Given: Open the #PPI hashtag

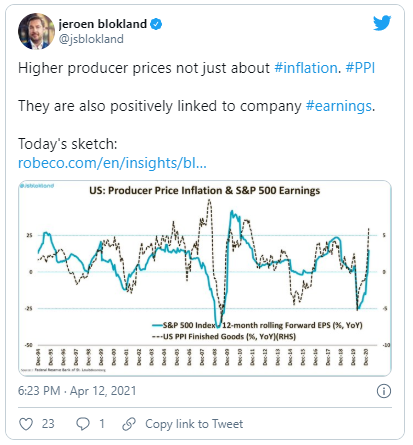Looking at the screenshot, I should (x=360, y=68).
